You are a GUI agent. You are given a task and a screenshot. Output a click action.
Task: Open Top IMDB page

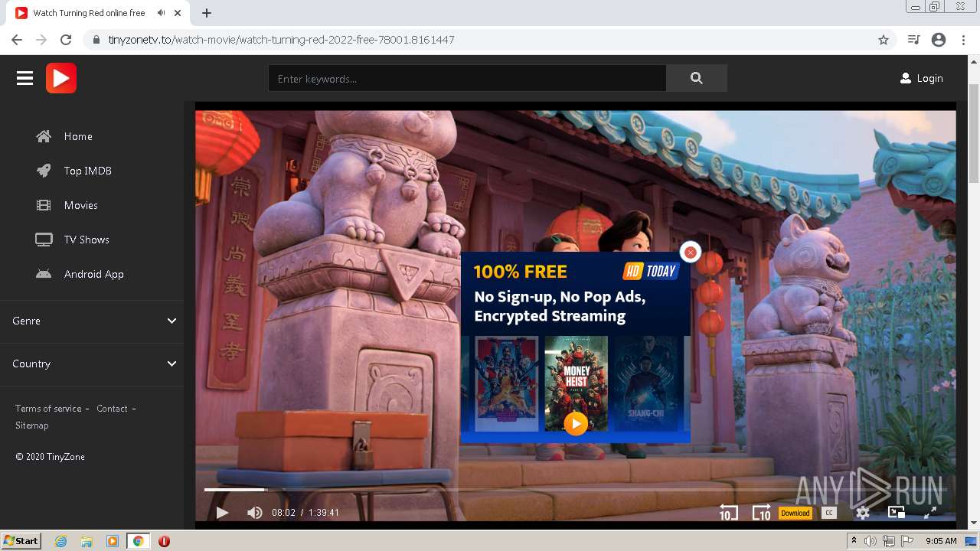(88, 171)
